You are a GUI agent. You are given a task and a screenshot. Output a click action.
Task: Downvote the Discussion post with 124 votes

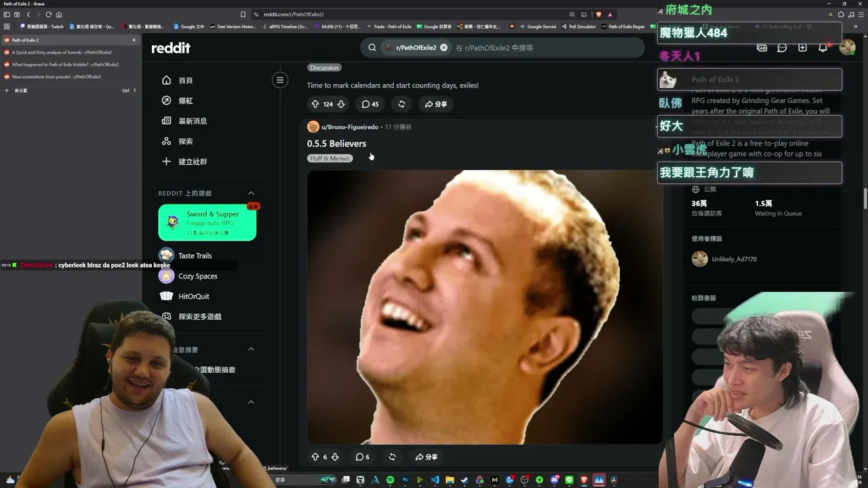(x=341, y=104)
